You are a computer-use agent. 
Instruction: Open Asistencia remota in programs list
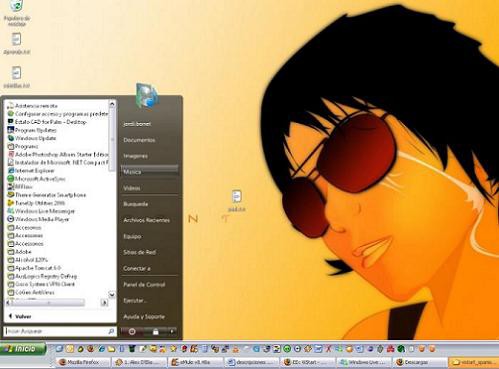point(32,106)
